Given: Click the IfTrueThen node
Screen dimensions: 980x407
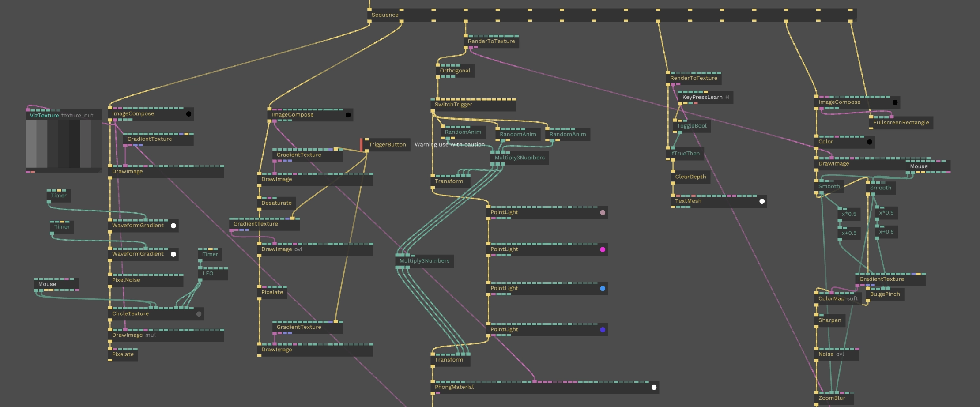Looking at the screenshot, I should click(685, 154).
